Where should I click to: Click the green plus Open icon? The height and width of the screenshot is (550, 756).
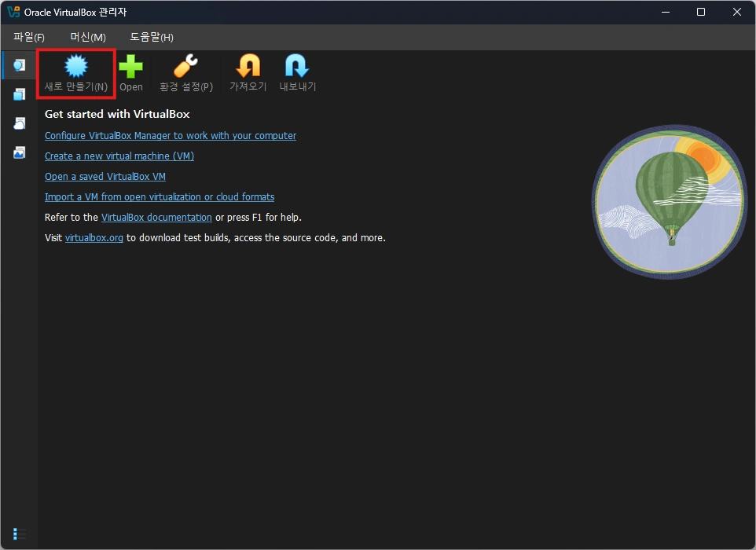131,67
